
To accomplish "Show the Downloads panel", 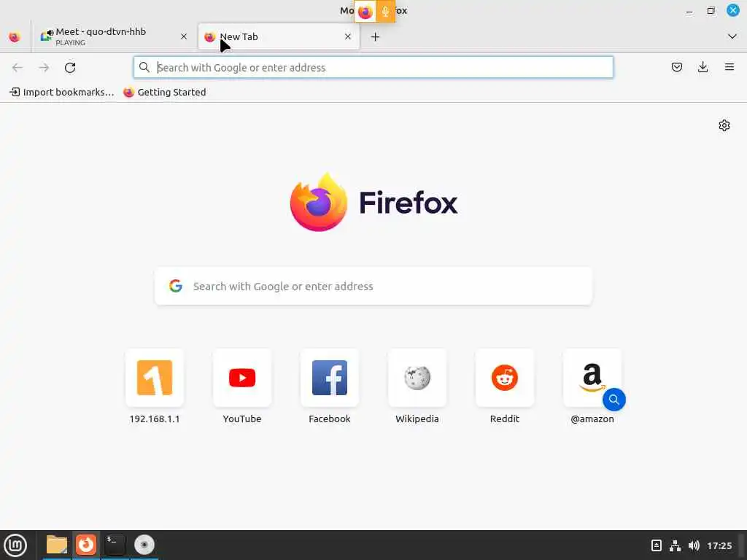I will 703,67.
